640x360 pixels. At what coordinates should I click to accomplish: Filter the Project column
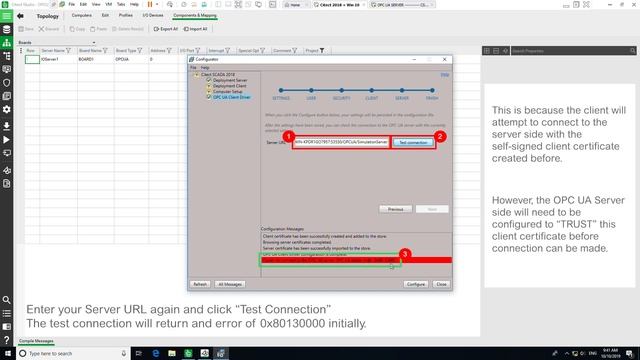click(322, 51)
